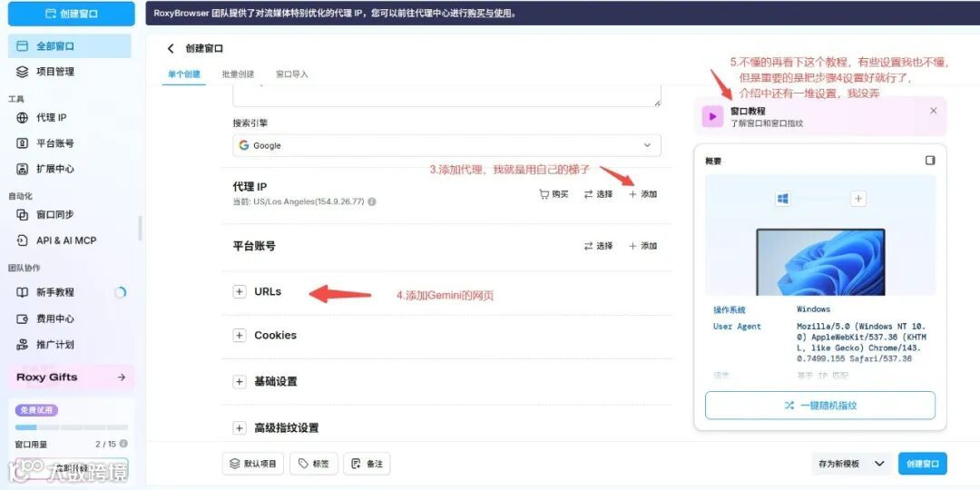Click the panel toggle icon beside 概要
This screenshot has height=490, width=980.
(x=930, y=161)
